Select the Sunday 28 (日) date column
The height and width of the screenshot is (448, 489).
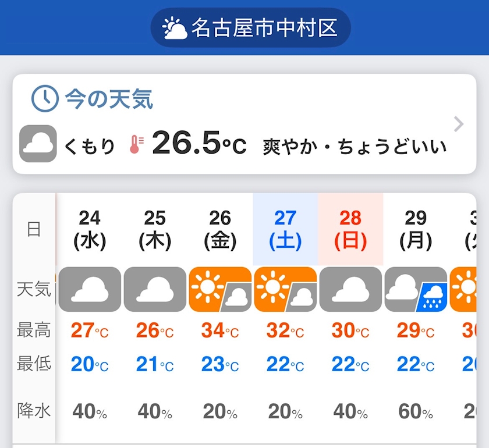350,229
